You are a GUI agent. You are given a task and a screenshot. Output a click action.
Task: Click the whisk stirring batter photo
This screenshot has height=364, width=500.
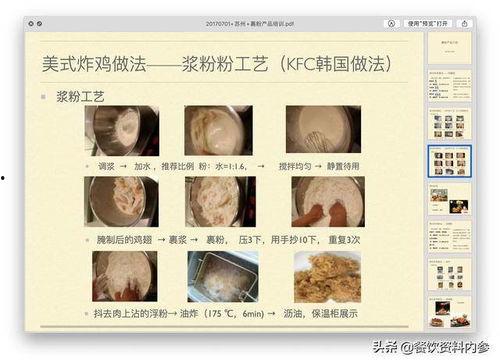[323, 129]
